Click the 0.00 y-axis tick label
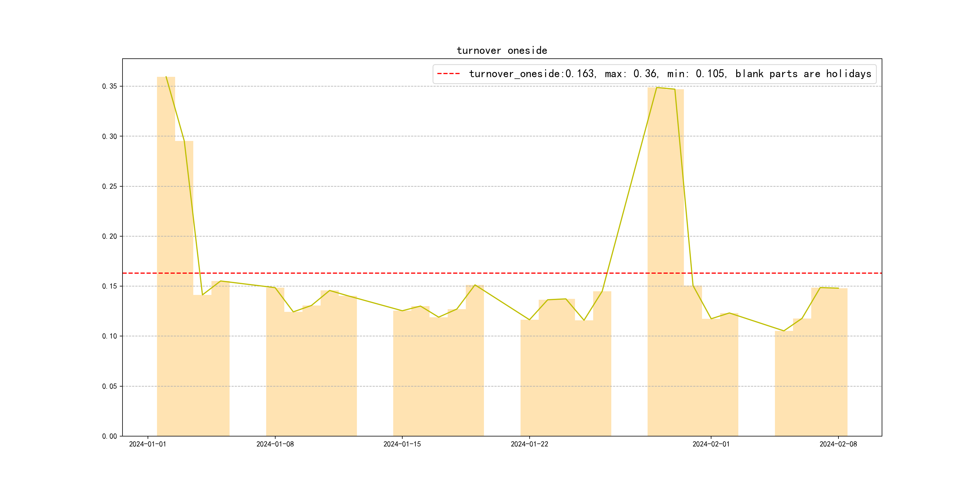980x490 pixels. 109,436
